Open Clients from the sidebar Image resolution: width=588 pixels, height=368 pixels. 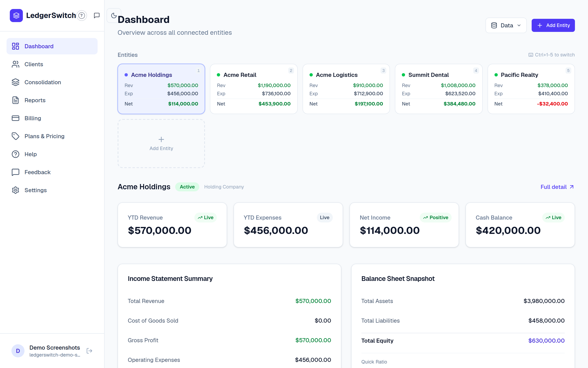[52, 64]
